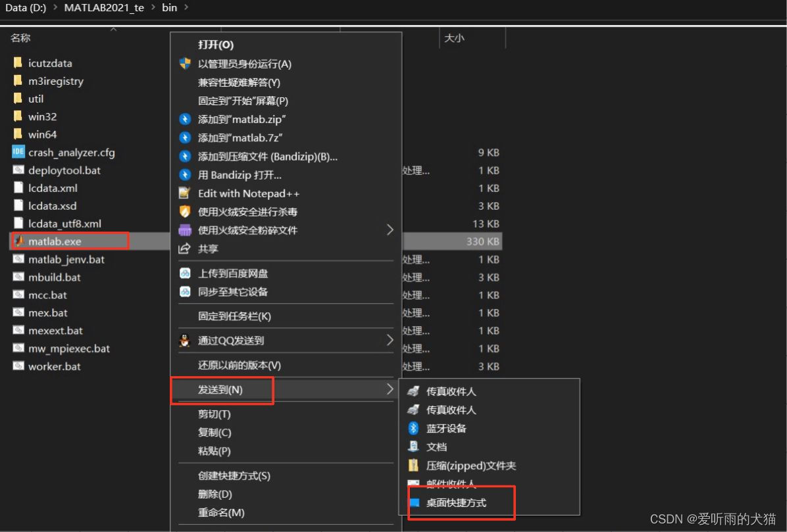Image resolution: width=787 pixels, height=532 pixels.
Task: Select the worker.bat file
Action: click(54, 366)
